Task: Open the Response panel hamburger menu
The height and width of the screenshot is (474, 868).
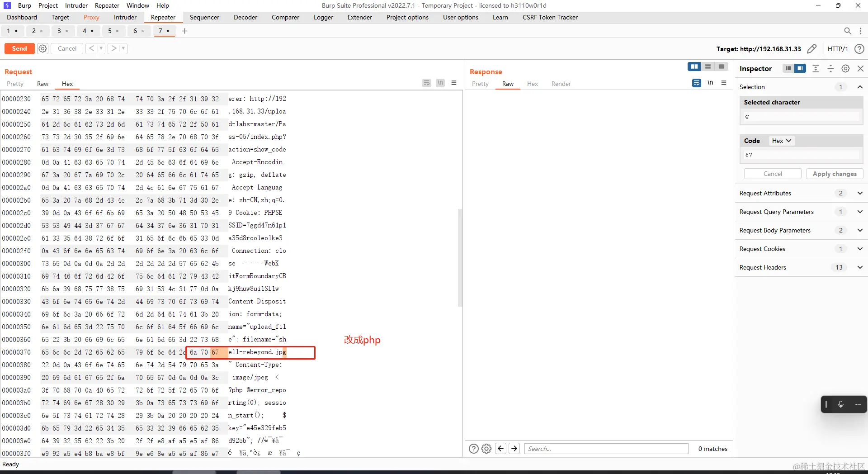Action: click(724, 83)
